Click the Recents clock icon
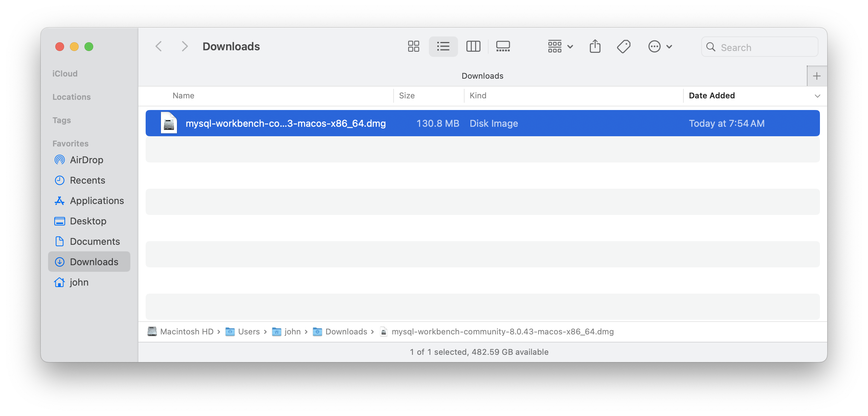Viewport: 868px width, 416px height. pyautogui.click(x=60, y=180)
